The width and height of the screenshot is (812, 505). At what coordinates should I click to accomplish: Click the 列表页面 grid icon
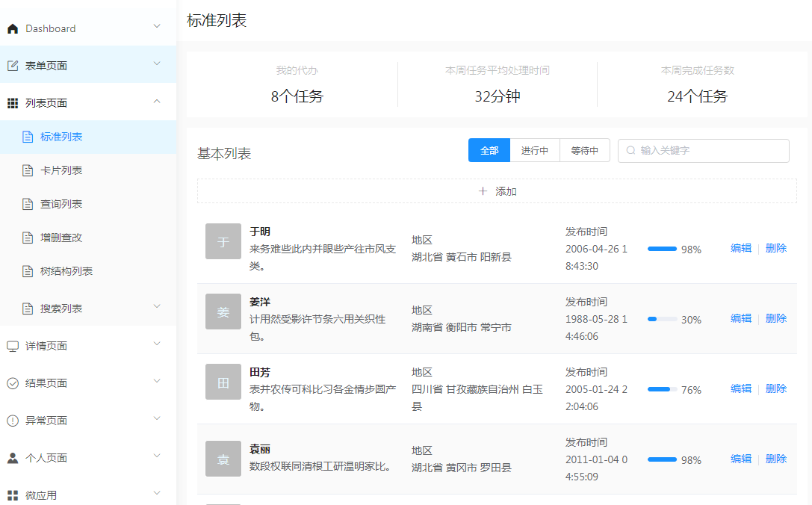pyautogui.click(x=13, y=103)
